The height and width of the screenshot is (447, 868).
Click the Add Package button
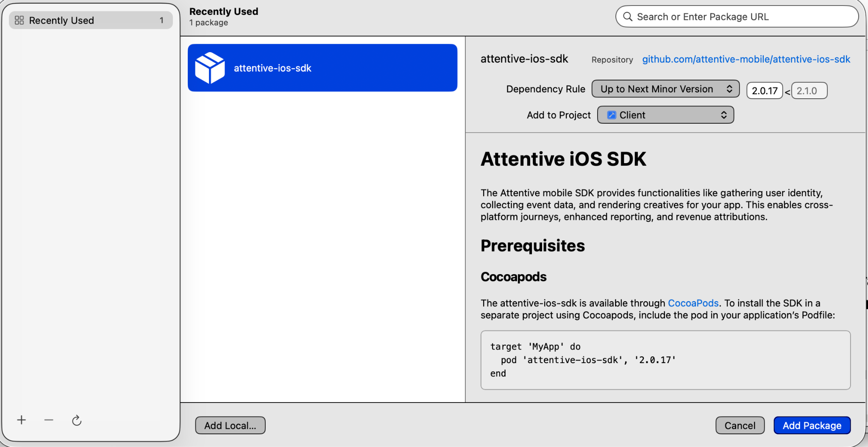812,425
